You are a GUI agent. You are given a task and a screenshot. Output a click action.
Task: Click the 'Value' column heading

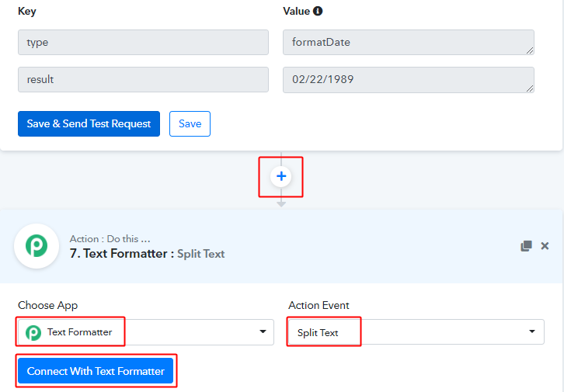tap(297, 11)
